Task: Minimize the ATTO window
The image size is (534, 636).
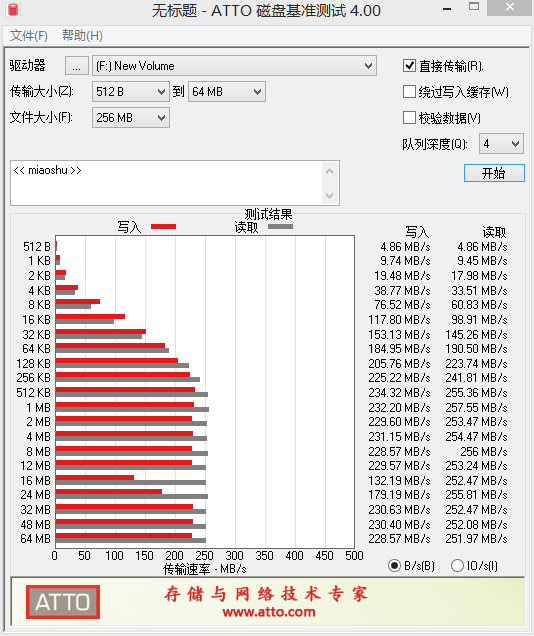Action: 447,9
